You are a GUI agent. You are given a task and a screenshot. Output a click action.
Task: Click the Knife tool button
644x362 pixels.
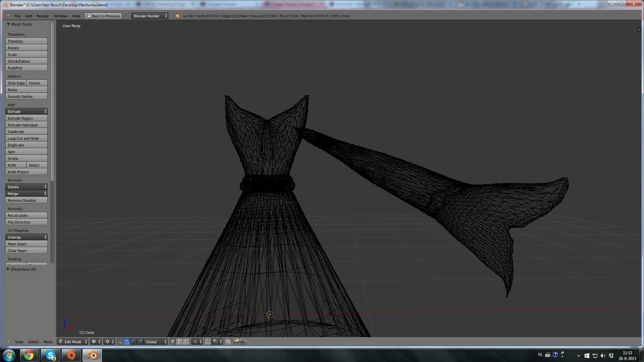coord(16,165)
